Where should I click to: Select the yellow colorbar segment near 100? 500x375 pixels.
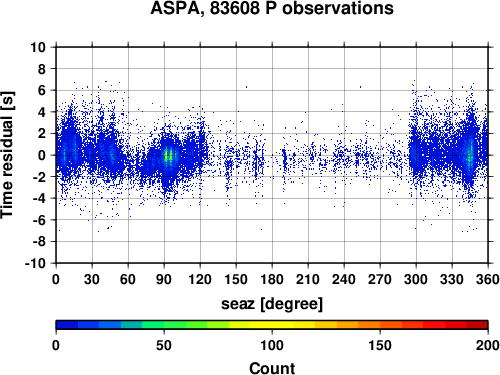272,325
